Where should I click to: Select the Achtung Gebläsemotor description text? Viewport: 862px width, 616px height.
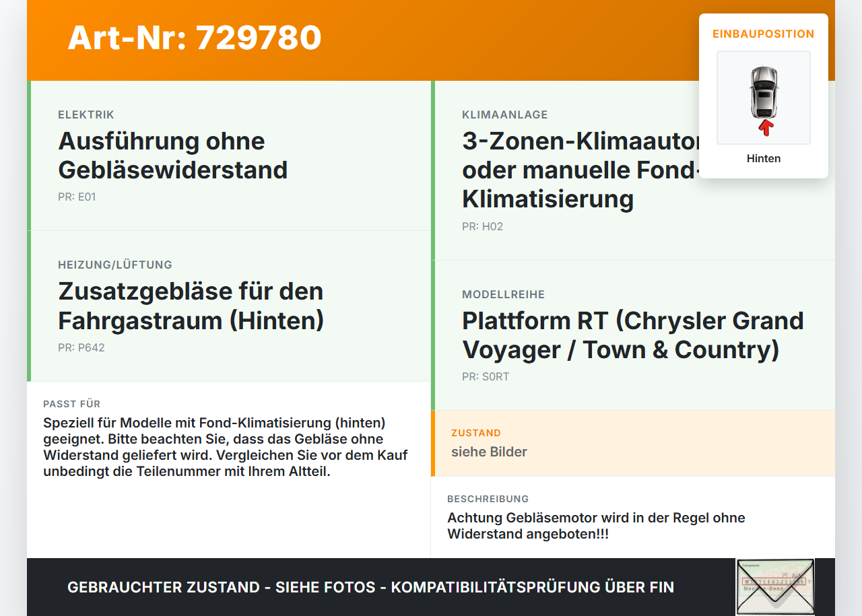click(596, 526)
